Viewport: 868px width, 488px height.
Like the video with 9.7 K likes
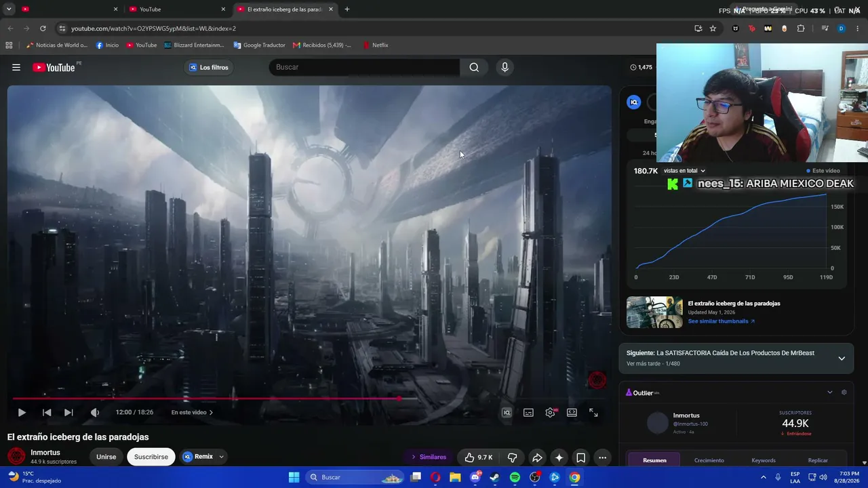[479, 457]
